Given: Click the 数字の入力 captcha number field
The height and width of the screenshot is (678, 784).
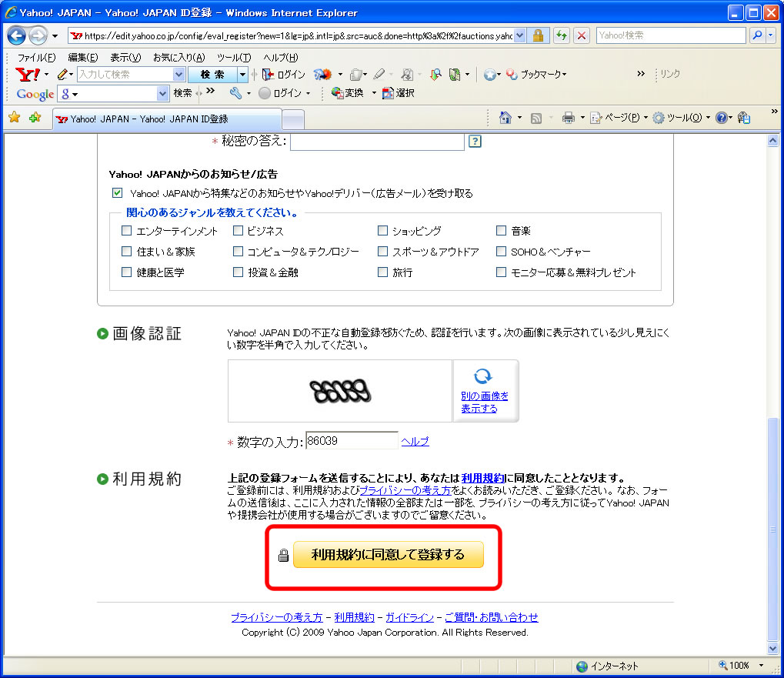Looking at the screenshot, I should [x=352, y=440].
